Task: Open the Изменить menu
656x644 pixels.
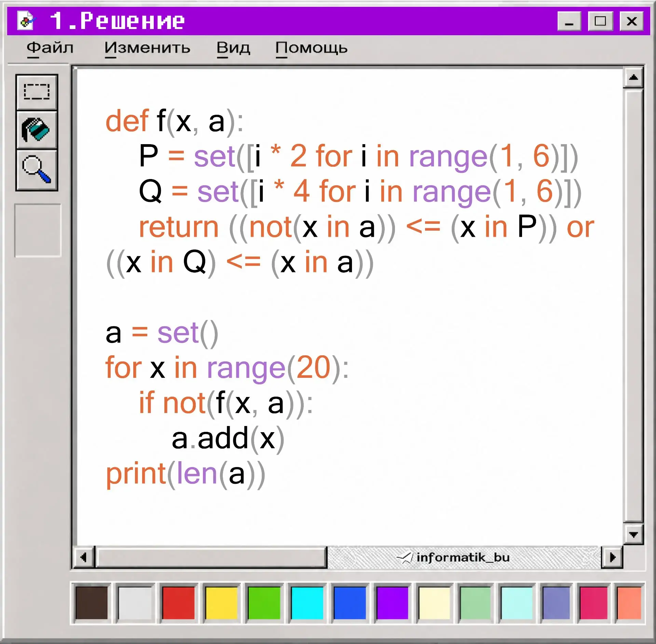Action: pyautogui.click(x=147, y=48)
